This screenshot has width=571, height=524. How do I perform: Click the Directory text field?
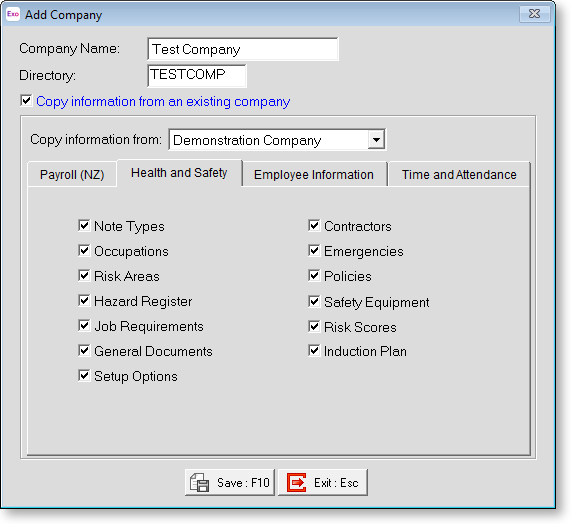197,75
